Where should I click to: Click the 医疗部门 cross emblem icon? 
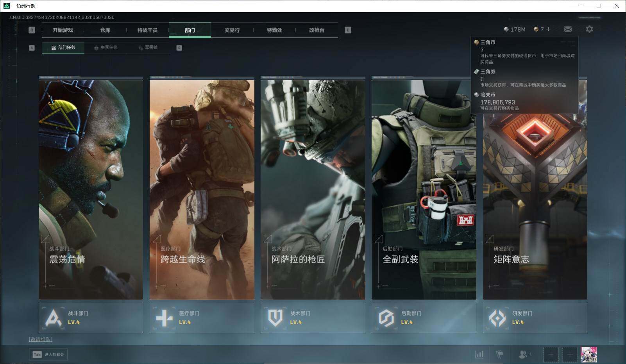164,318
